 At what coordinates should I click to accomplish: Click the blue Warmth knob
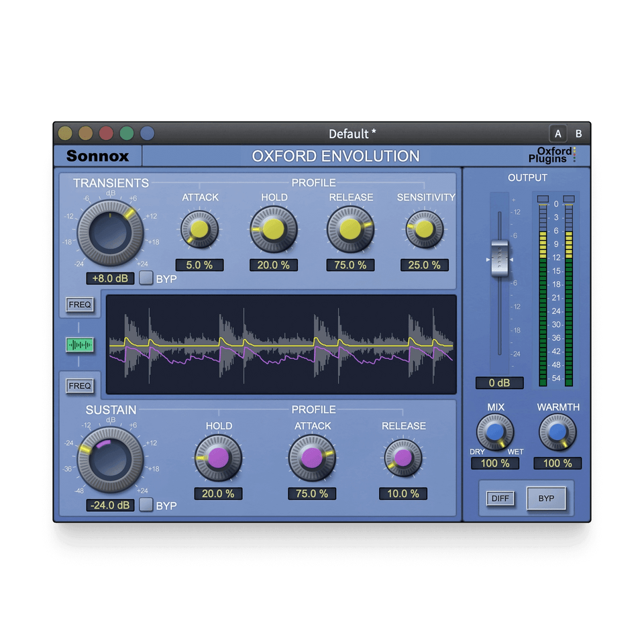(x=557, y=433)
